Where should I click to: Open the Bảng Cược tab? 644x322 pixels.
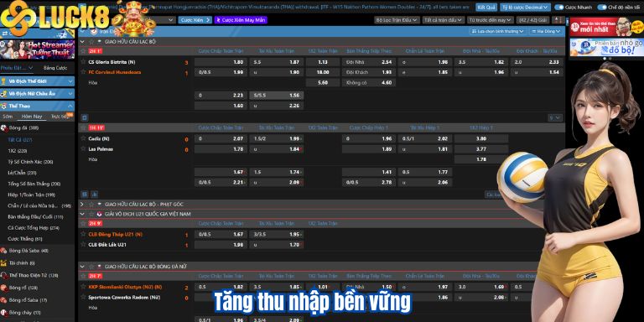pos(55,68)
